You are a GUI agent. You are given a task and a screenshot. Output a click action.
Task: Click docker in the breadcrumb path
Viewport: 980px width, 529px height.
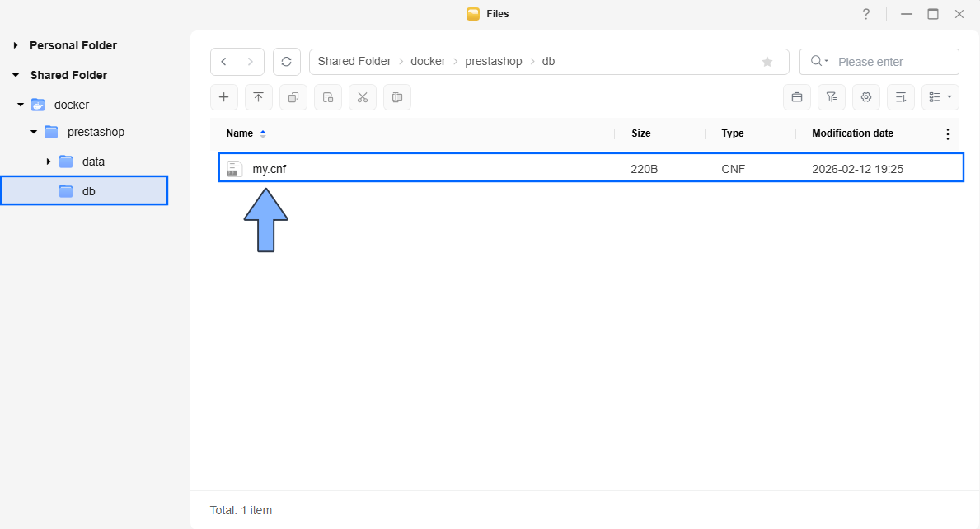click(428, 62)
